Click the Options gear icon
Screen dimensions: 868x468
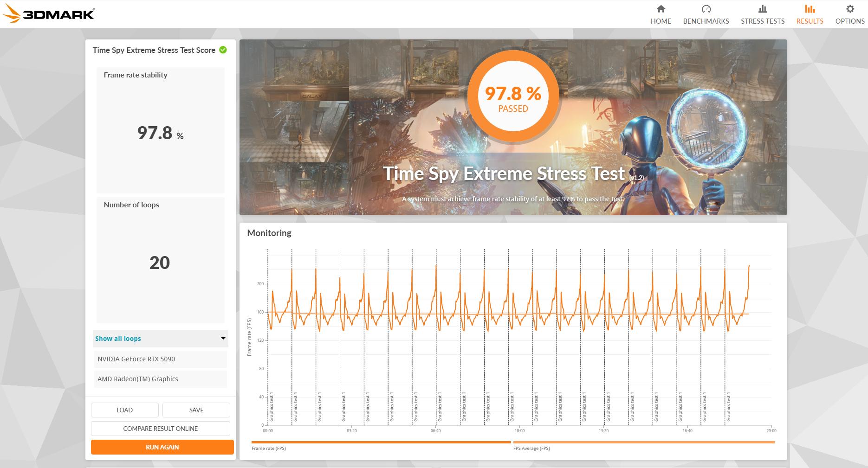[850, 9]
